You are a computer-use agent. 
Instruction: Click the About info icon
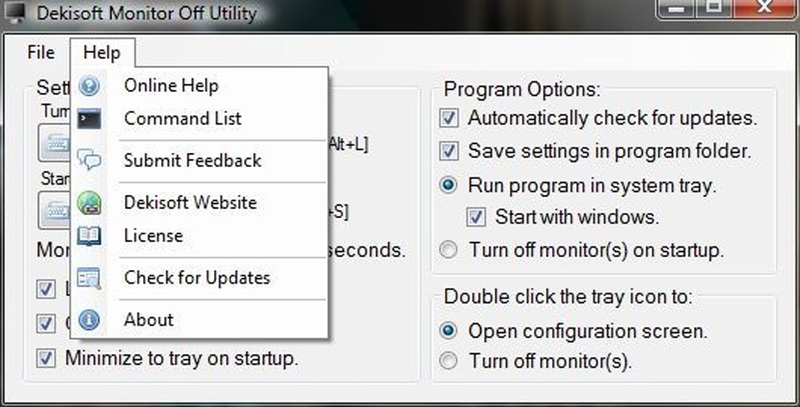tap(89, 320)
